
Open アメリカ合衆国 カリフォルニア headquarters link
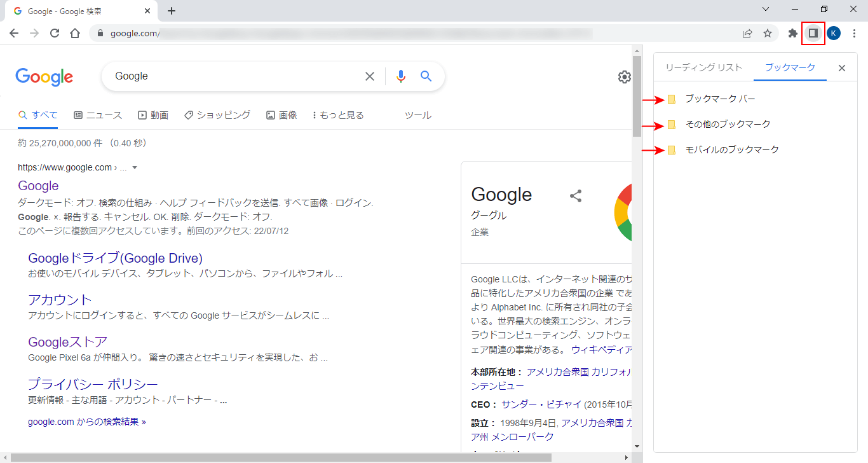(579, 372)
